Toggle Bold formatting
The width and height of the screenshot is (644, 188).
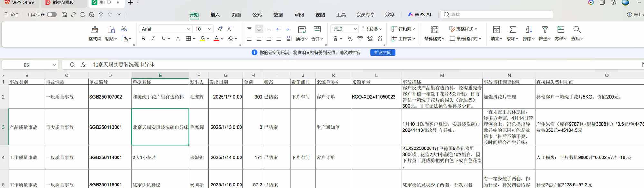click(143, 39)
